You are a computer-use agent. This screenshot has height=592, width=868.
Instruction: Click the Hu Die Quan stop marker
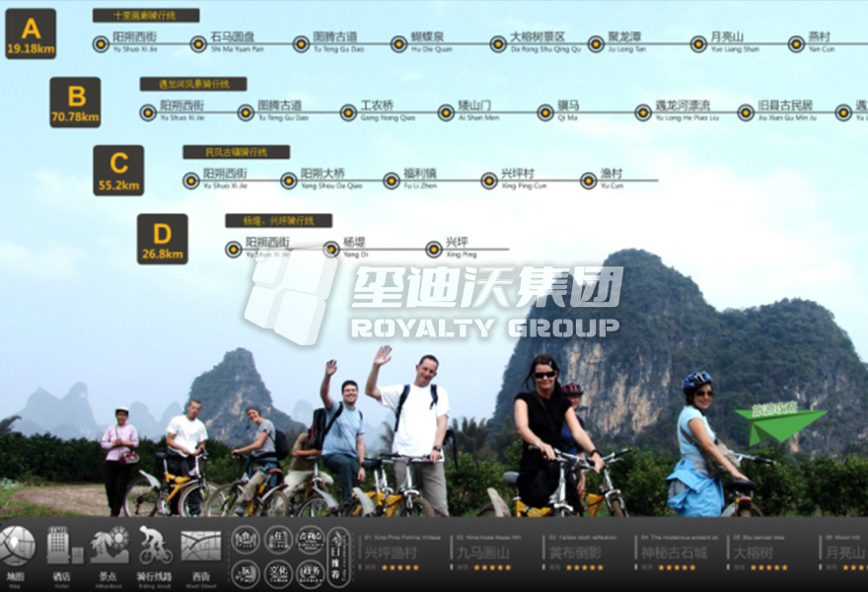click(399, 43)
